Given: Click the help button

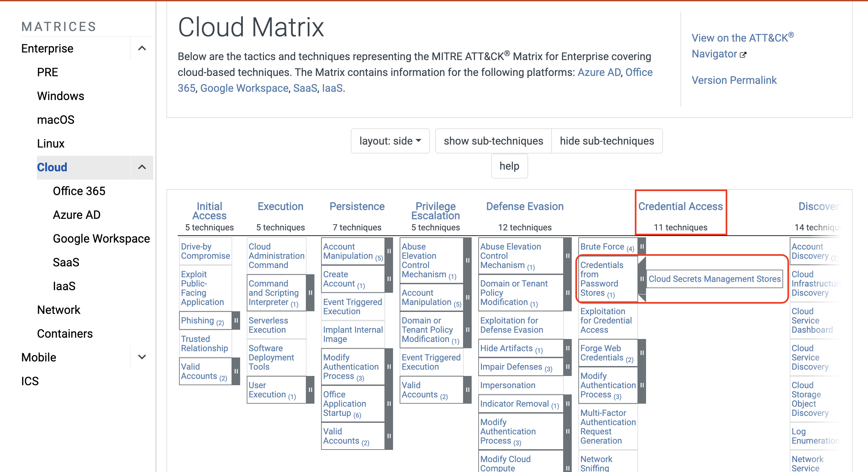Looking at the screenshot, I should (x=509, y=166).
